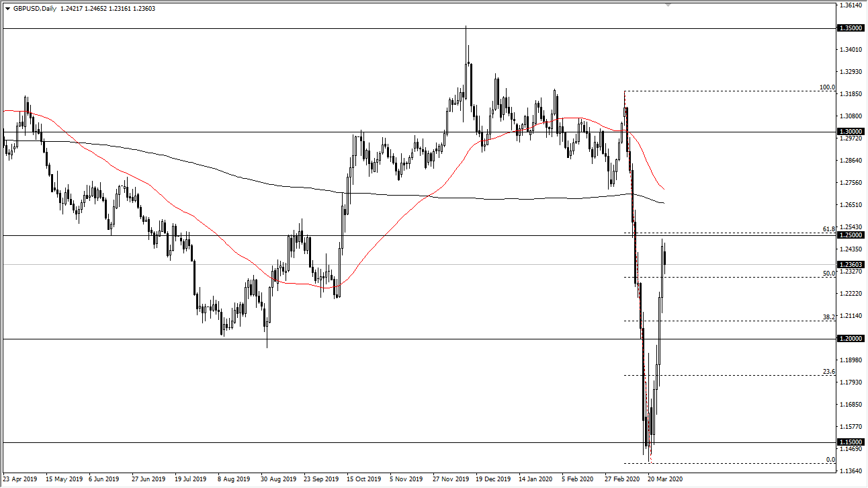
Task: Click the 15 Oct 2019 date label
Action: coord(365,480)
